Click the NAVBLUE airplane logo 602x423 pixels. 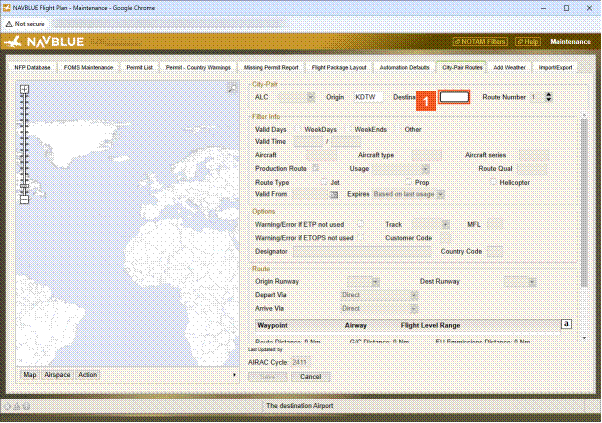(13, 41)
